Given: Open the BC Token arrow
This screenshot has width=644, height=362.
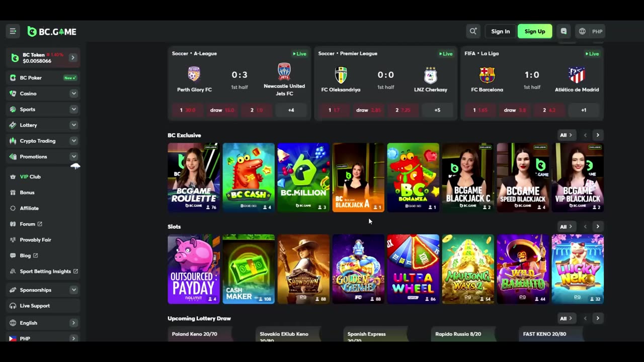Looking at the screenshot, I should click(x=72, y=58).
